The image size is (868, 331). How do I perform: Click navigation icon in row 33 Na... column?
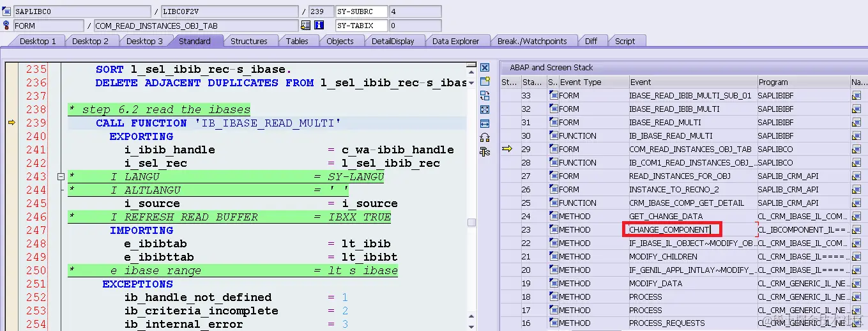(x=856, y=96)
